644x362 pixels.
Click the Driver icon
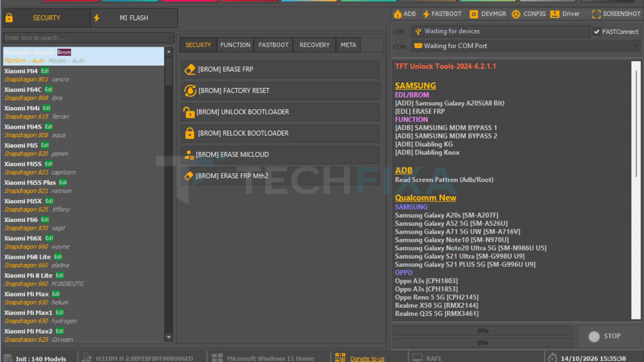555,14
